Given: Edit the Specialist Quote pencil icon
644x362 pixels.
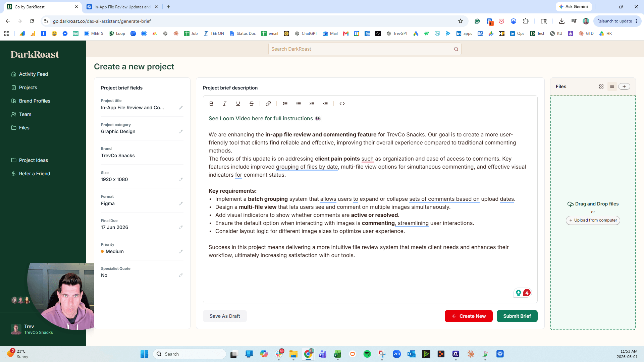Looking at the screenshot, I should [181, 275].
